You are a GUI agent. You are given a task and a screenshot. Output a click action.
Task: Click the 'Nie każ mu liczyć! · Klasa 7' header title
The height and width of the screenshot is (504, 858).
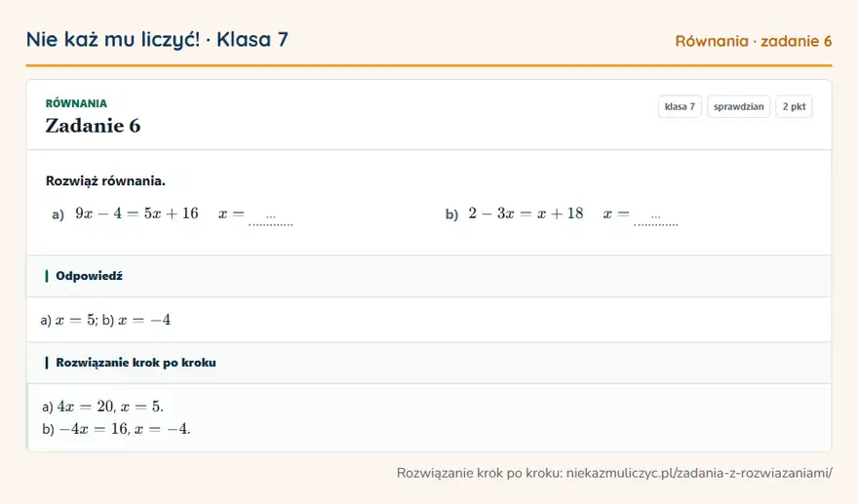pyautogui.click(x=157, y=40)
